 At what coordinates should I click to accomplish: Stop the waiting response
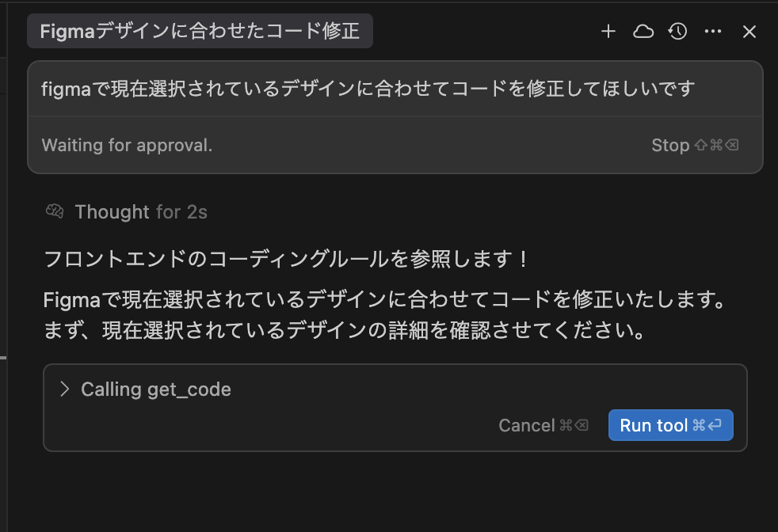click(670, 145)
